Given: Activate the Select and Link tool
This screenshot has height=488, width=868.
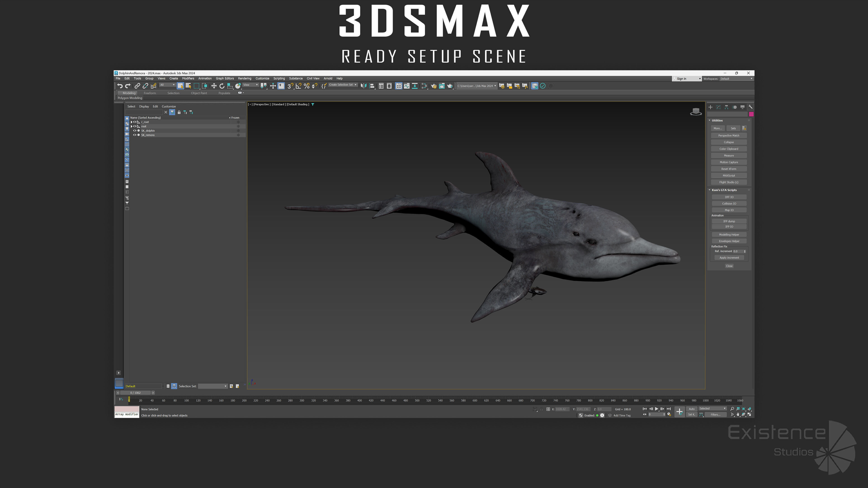Looking at the screenshot, I should (137, 86).
